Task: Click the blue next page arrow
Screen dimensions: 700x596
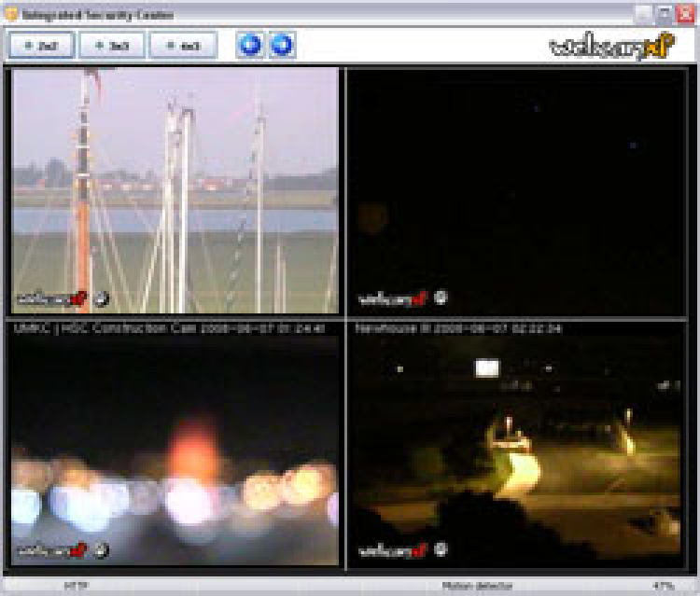Action: (282, 45)
